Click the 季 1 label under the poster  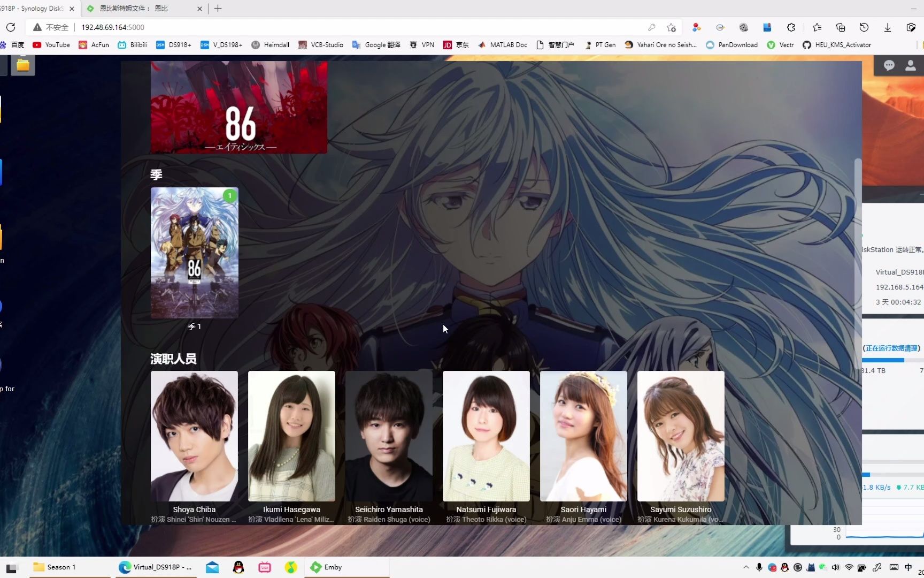tap(195, 326)
